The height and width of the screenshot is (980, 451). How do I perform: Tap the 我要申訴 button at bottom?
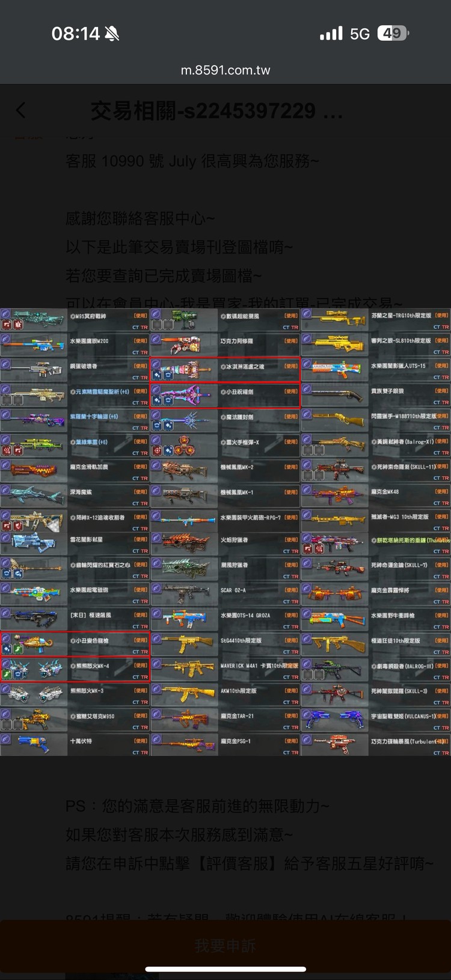click(x=226, y=946)
